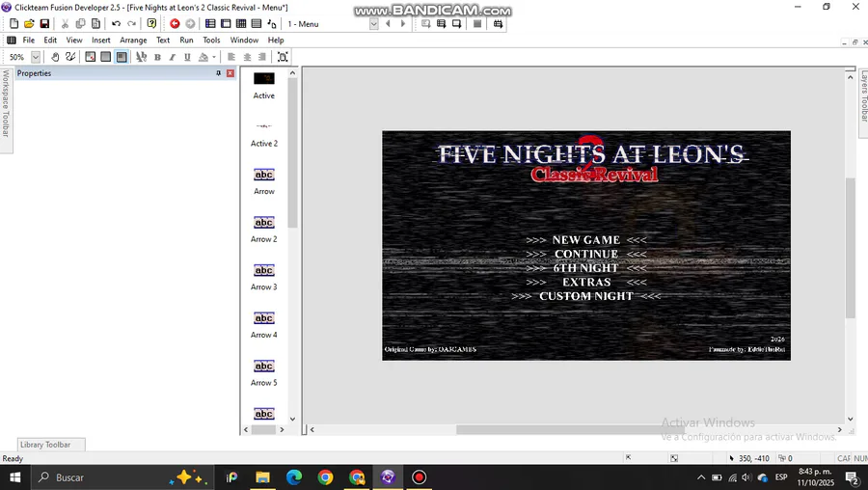Open the Windows Start menu

[x=14, y=477]
